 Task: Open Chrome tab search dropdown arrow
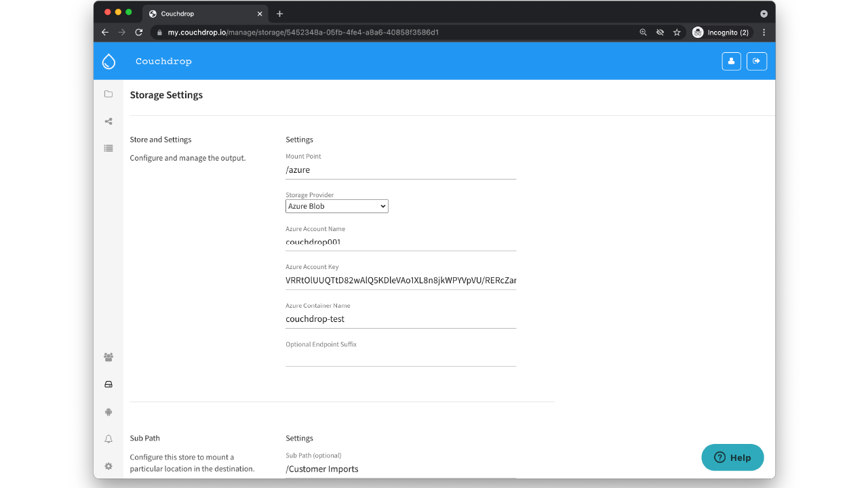click(x=764, y=14)
